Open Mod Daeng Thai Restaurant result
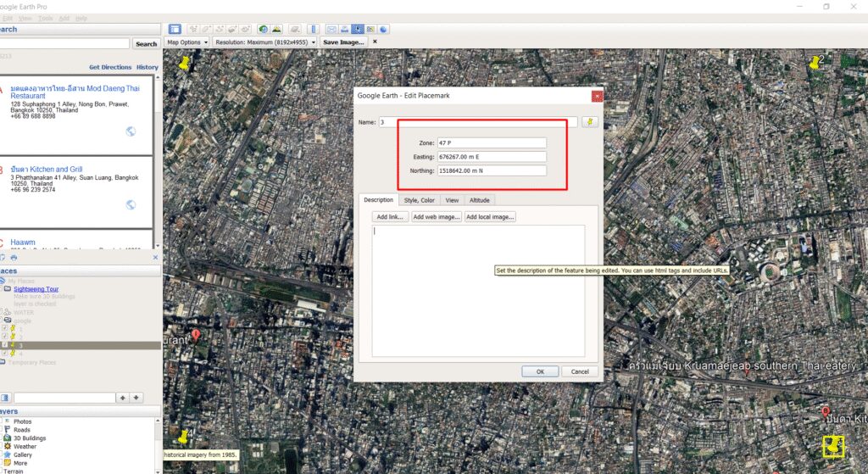The height and width of the screenshot is (474, 868). [75, 92]
